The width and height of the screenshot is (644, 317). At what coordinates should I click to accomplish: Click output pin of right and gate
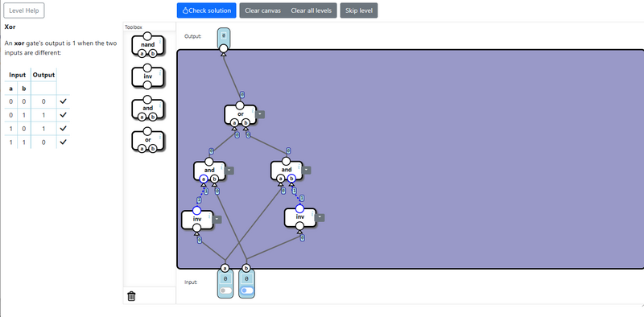click(x=287, y=162)
